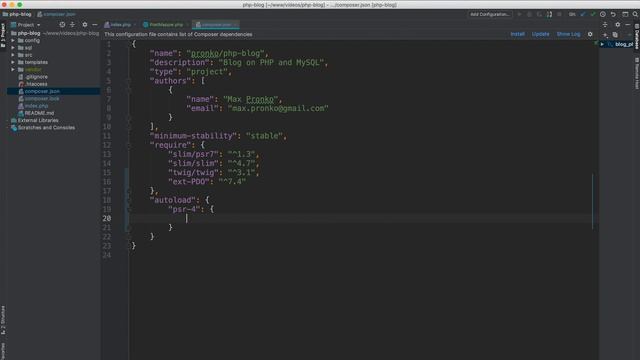Click fold marker beside the require block
The width and height of the screenshot is (640, 360).
[x=128, y=145]
